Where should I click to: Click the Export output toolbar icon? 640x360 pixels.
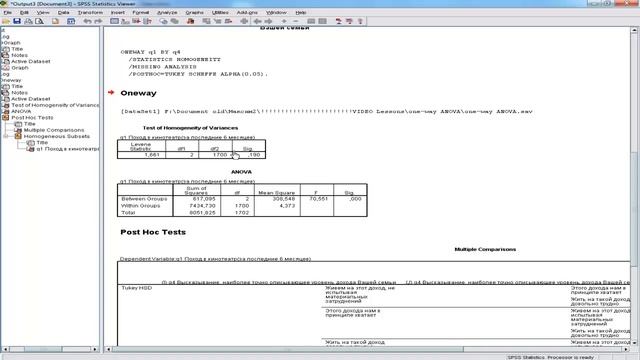pyautogui.click(x=55, y=21)
